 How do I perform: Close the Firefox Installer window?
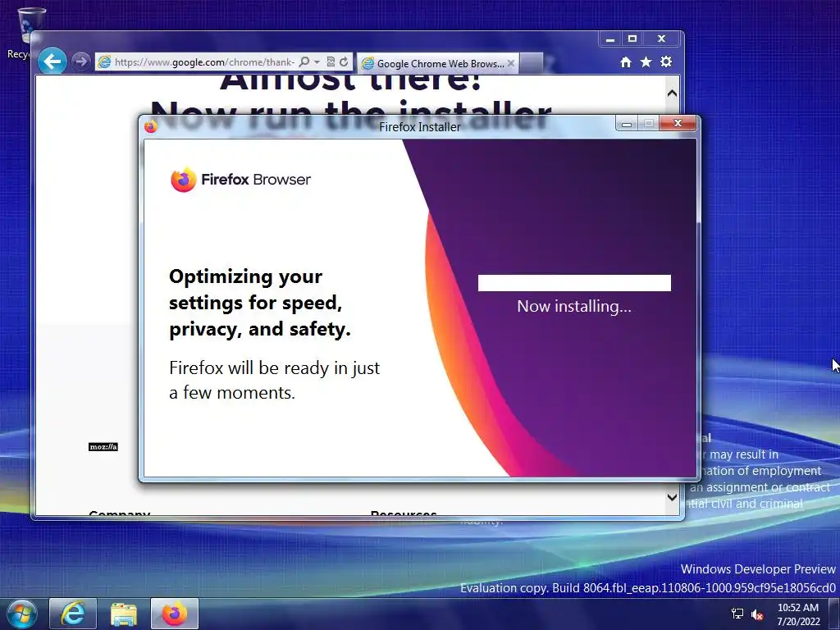[x=678, y=124]
